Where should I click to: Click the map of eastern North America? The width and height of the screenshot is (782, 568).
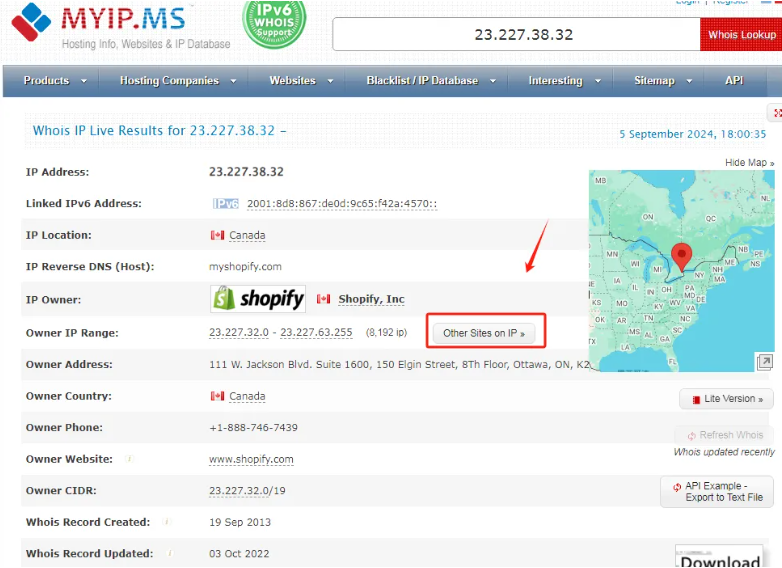[x=681, y=271]
